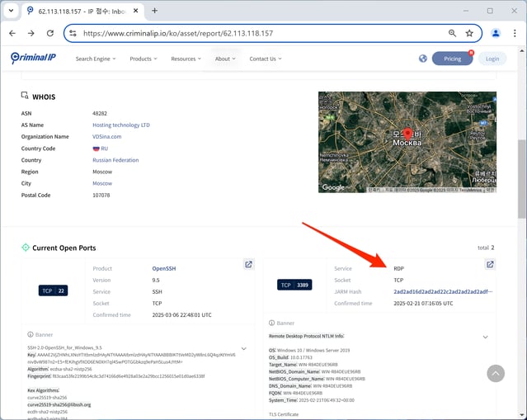This screenshot has width=527, height=420.
Task: Open the Hosting technology LTD link
Action: [121, 125]
